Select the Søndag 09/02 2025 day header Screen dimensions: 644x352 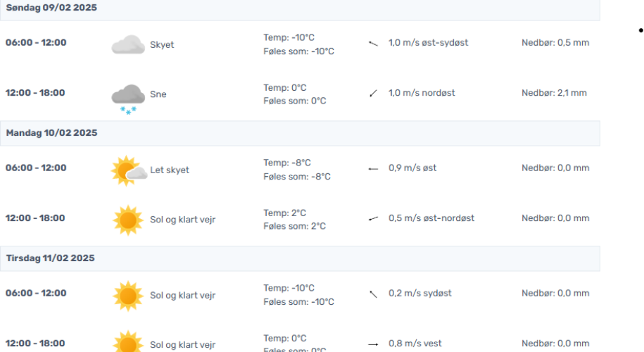pos(300,9)
